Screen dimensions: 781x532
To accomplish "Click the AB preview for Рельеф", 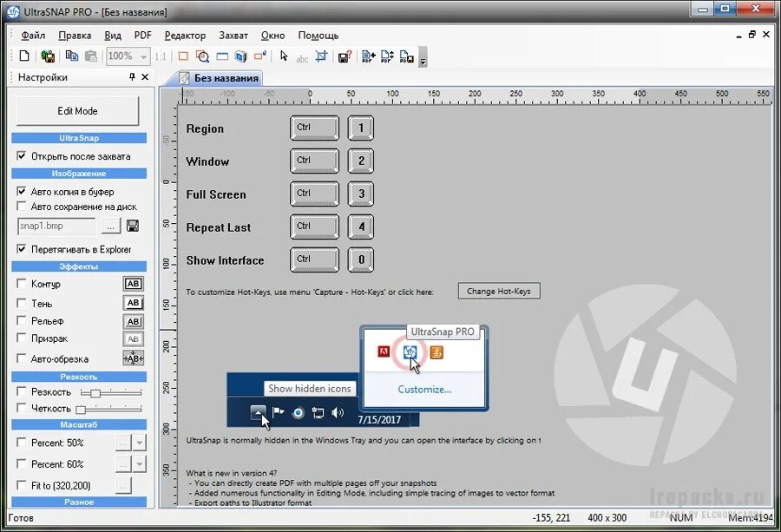I will (x=133, y=321).
